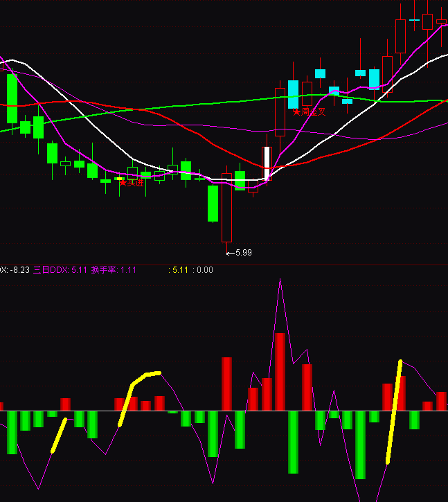448x502 pixels.
Task: Click the tallest magenta peak in the DDX panel
Action: [x=280, y=280]
